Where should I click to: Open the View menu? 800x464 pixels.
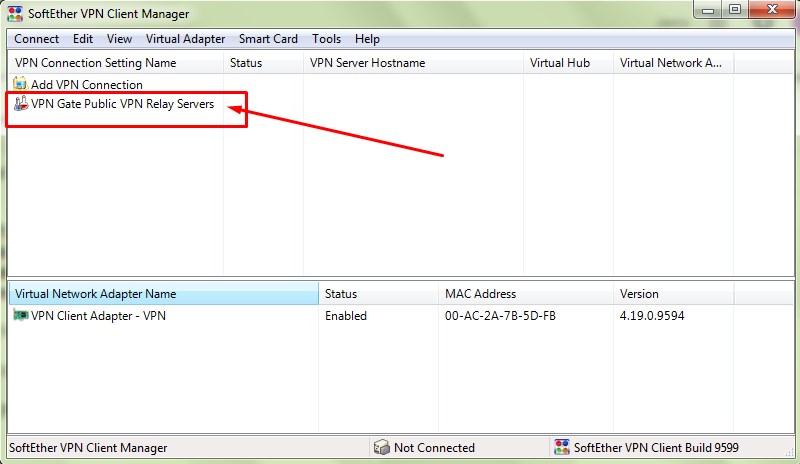click(x=119, y=39)
